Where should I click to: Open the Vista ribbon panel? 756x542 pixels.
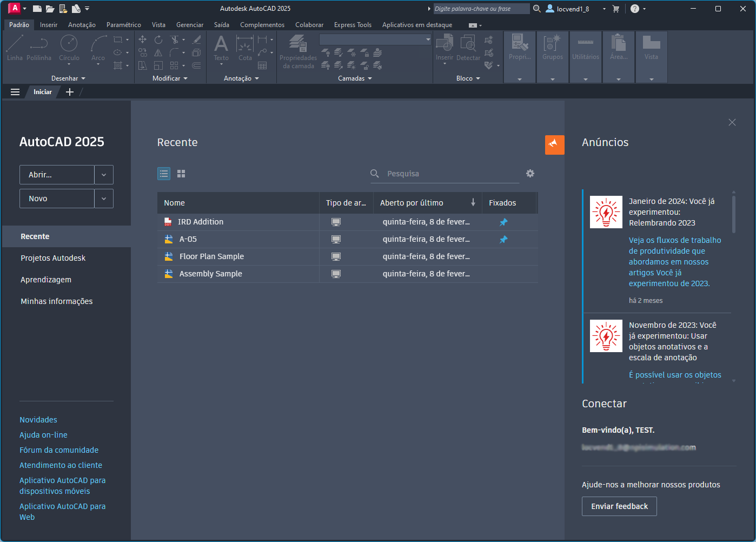tap(651, 57)
